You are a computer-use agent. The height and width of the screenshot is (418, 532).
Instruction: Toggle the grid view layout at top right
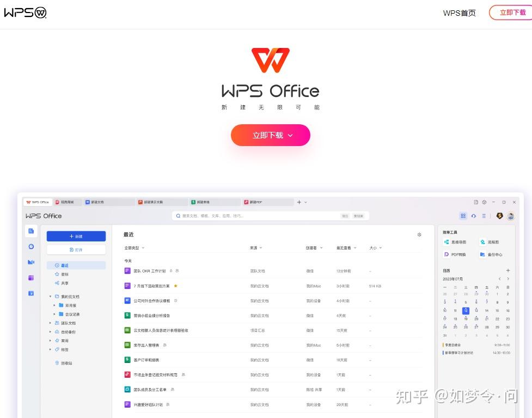(462, 216)
